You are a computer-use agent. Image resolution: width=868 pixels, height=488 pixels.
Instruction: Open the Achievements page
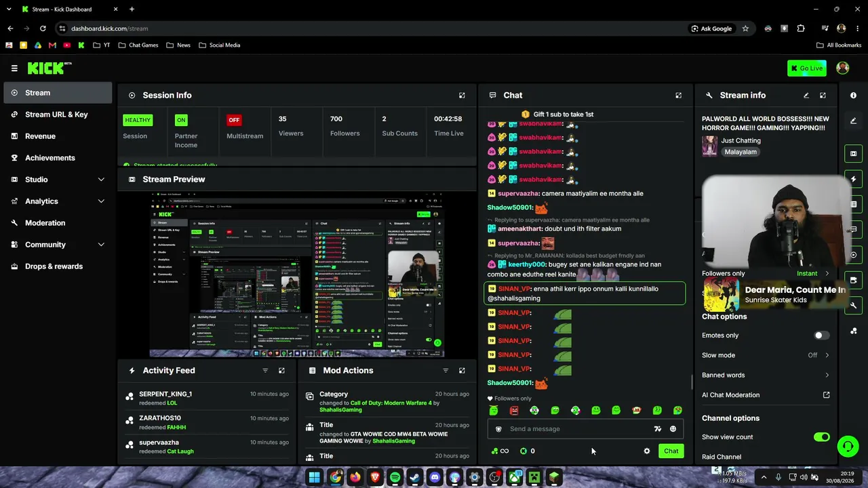tap(58, 158)
